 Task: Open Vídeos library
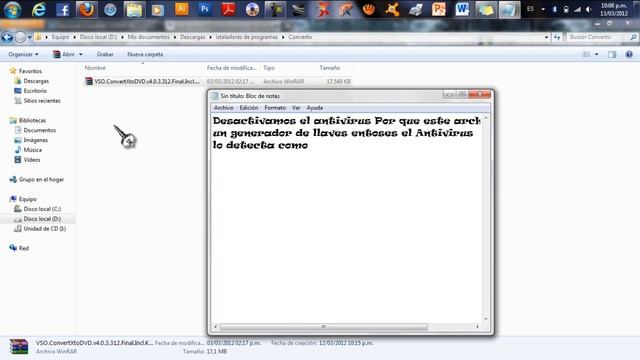pos(32,160)
